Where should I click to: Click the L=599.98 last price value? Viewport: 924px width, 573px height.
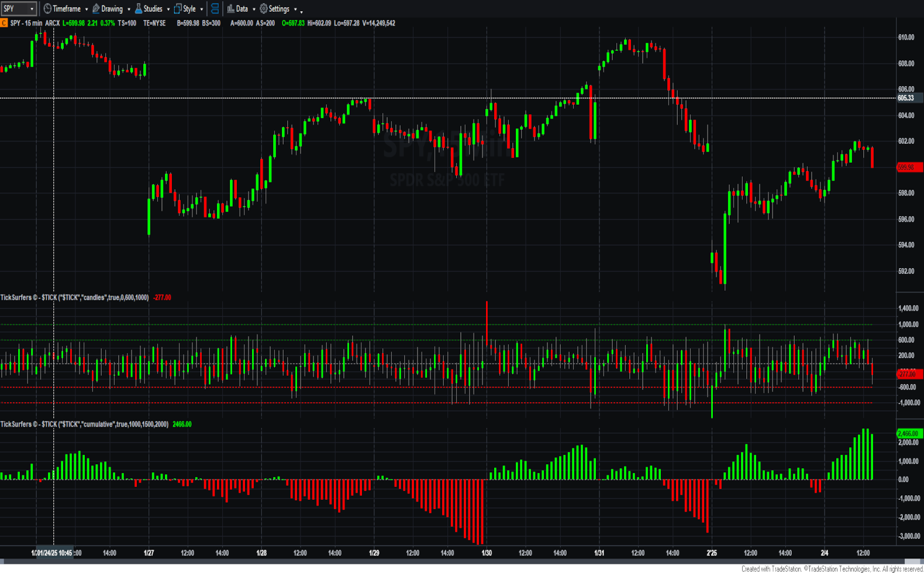click(74, 23)
